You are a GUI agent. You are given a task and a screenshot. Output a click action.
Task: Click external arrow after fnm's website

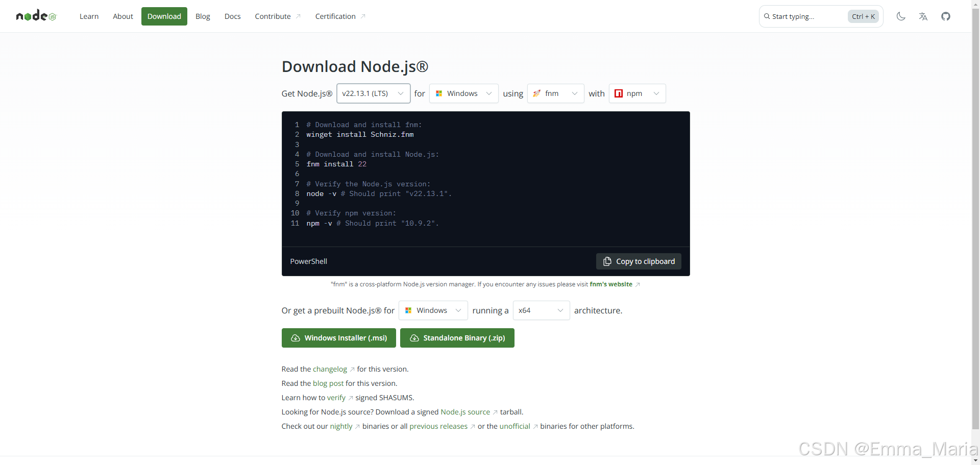pos(638,284)
